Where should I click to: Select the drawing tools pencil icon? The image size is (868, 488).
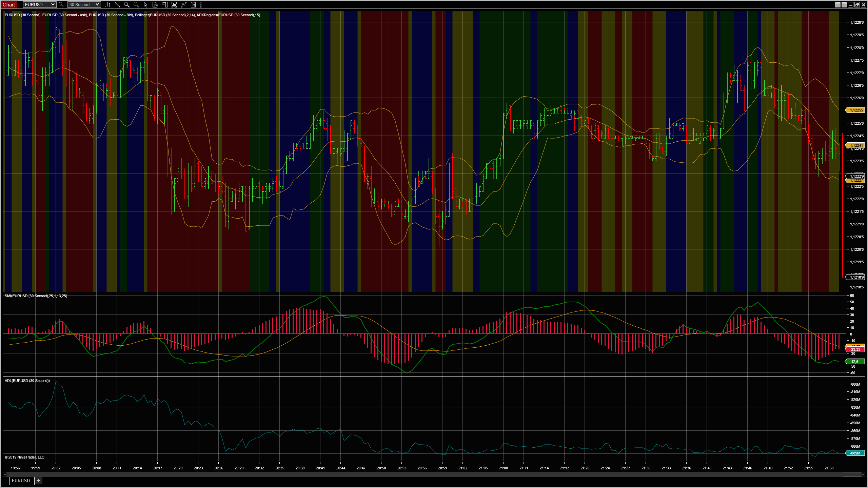(x=117, y=5)
